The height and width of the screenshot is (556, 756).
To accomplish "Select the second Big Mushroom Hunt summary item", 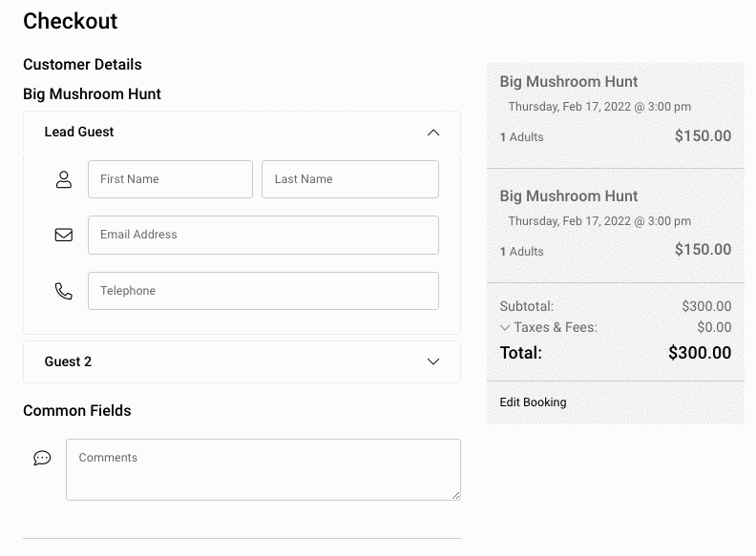I will click(616, 225).
